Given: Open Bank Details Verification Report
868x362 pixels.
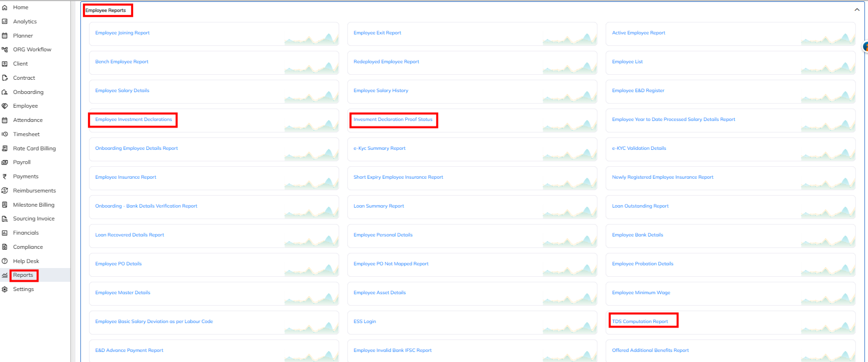Looking at the screenshot, I should 146,206.
